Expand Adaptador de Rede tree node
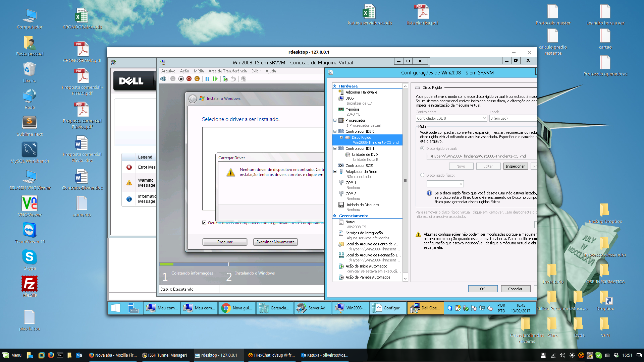This screenshot has height=362, width=644. (x=335, y=172)
